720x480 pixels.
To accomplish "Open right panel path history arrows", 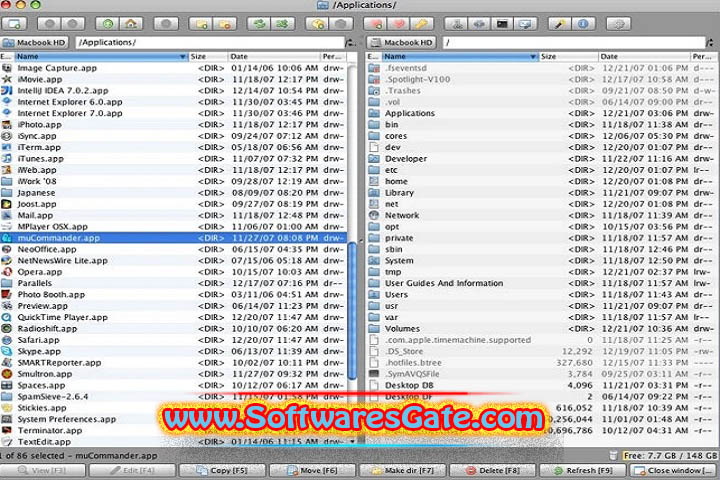I will point(710,43).
